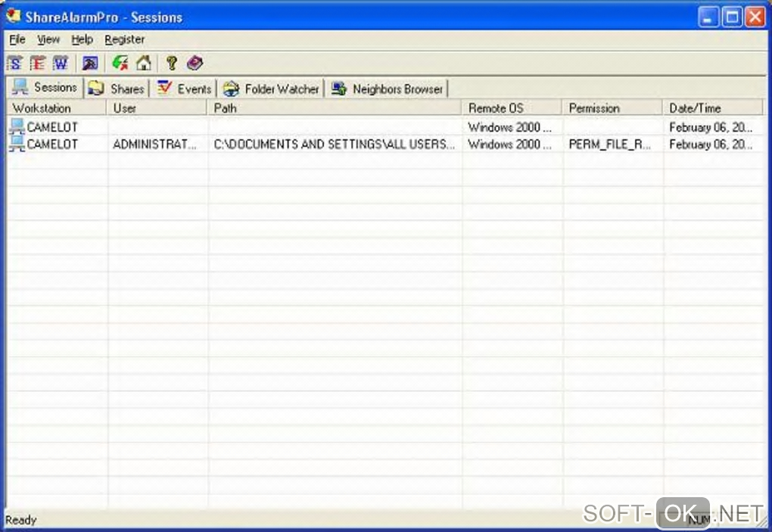Open the View menu

point(48,39)
